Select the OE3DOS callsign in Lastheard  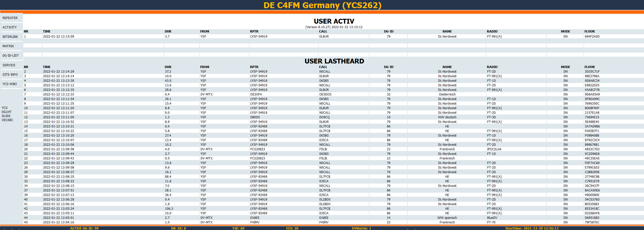click(x=325, y=94)
